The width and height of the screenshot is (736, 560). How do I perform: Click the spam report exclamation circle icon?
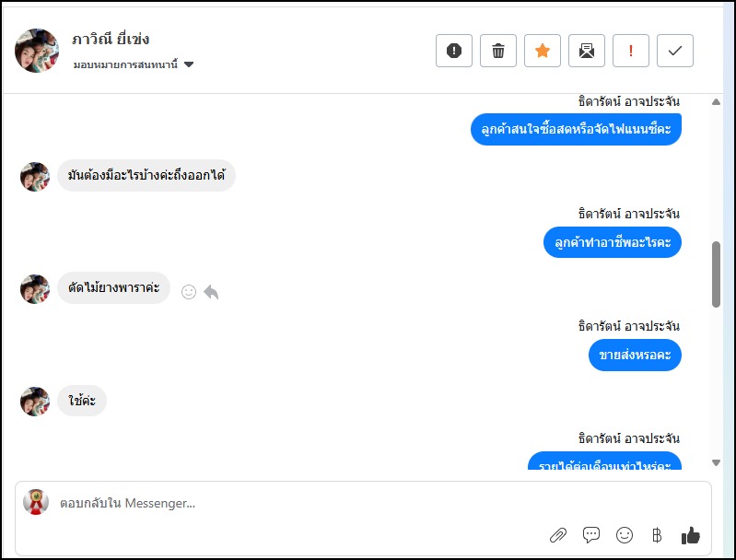(454, 52)
